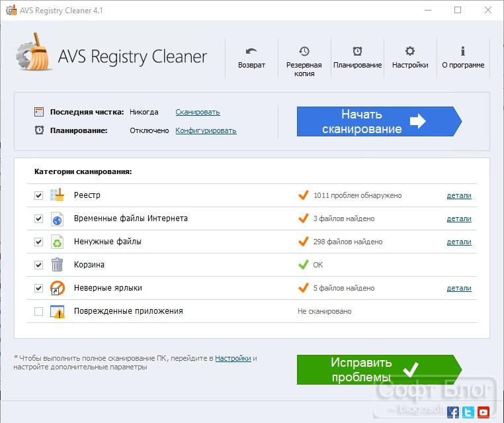
Task: Open Настройки gear icon in toolbar
Action: pyautogui.click(x=410, y=51)
